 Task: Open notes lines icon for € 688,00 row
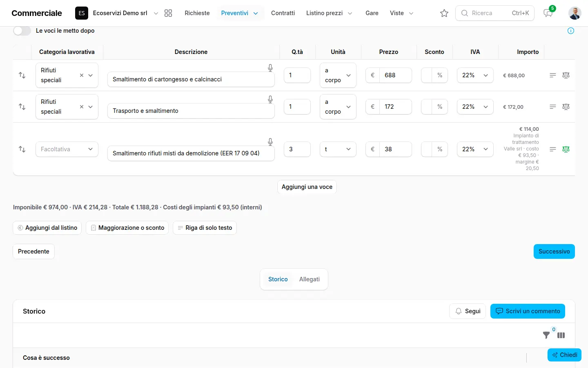pyautogui.click(x=553, y=75)
